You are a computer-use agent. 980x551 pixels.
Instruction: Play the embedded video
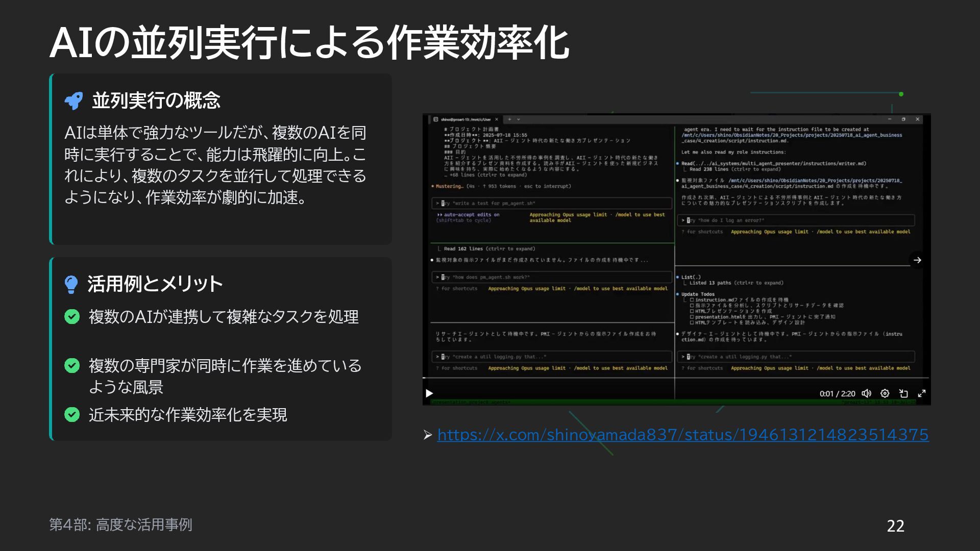(429, 393)
